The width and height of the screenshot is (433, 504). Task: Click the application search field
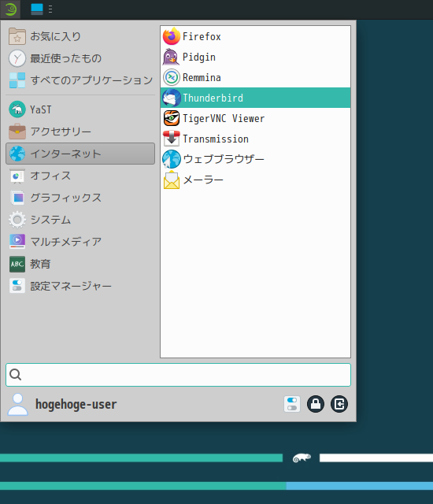pyautogui.click(x=178, y=375)
